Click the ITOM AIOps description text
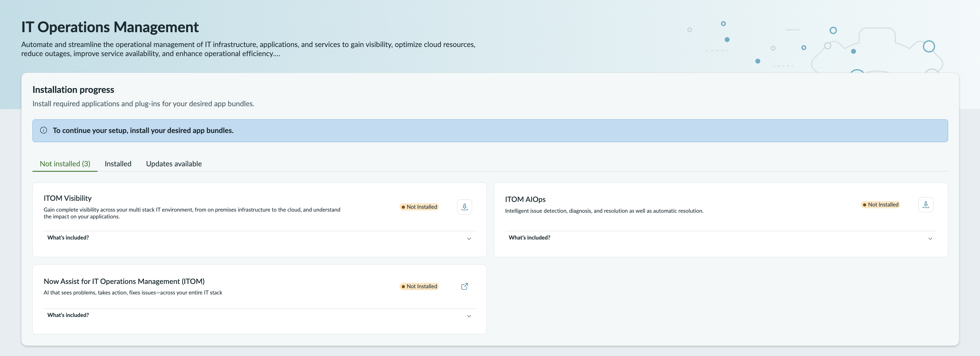Image resolution: width=980 pixels, height=356 pixels. tap(604, 211)
